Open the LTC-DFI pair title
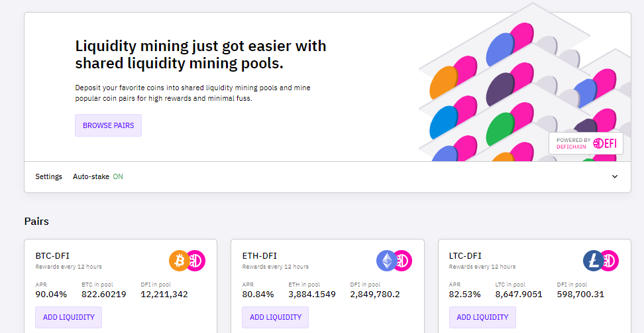 coord(465,256)
